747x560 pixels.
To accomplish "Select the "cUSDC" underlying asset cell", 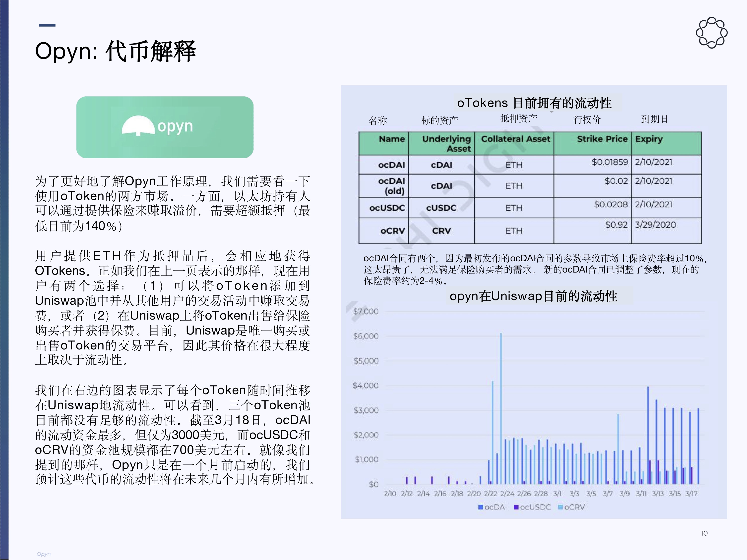I will (x=441, y=208).
